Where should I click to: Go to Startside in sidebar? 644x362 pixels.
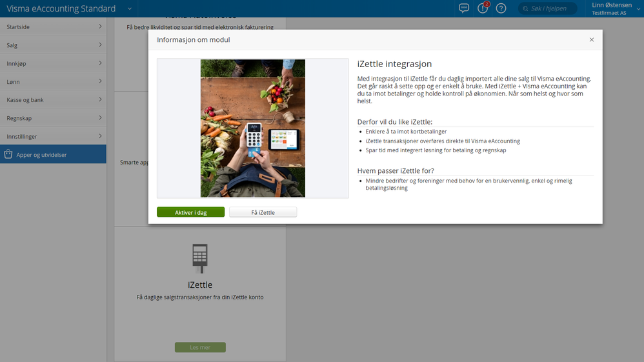[x=53, y=26]
